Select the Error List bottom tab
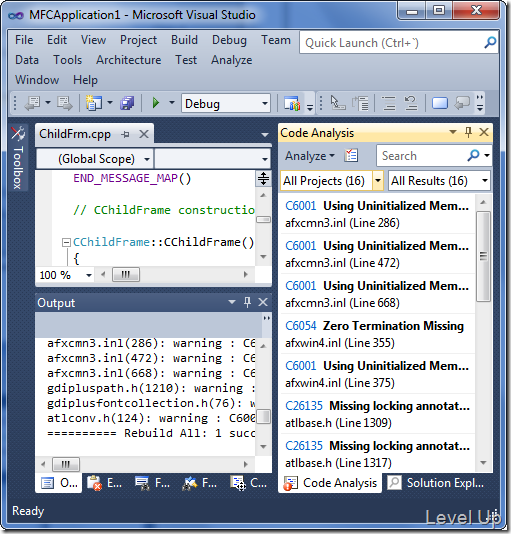The width and height of the screenshot is (511, 534). tap(104, 483)
